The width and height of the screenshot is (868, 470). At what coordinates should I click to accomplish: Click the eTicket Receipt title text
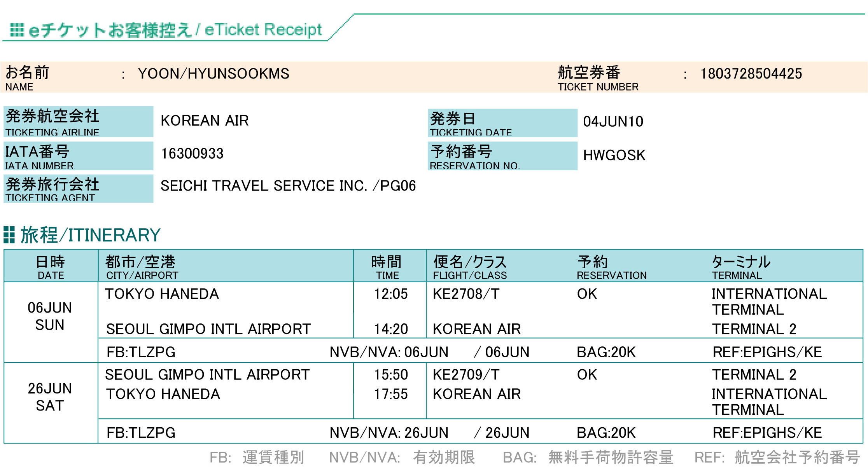[x=263, y=30]
